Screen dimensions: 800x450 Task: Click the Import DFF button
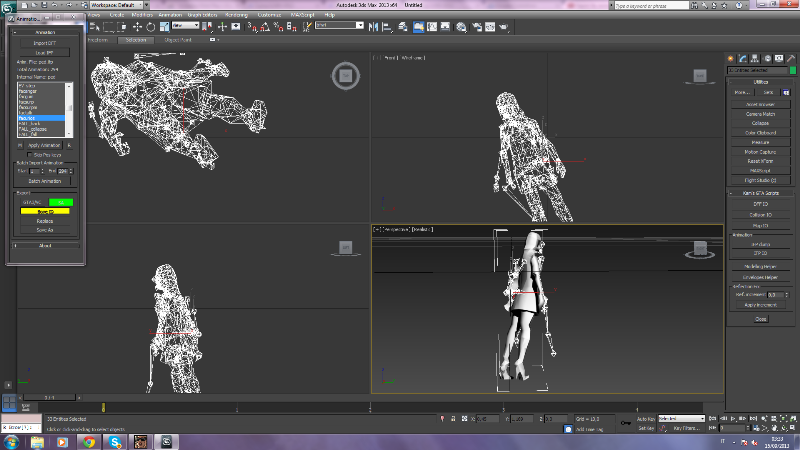click(x=45, y=43)
